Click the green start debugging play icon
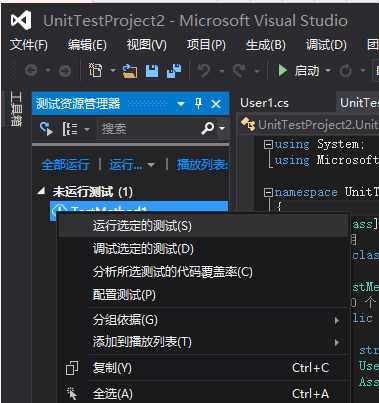 click(x=283, y=71)
